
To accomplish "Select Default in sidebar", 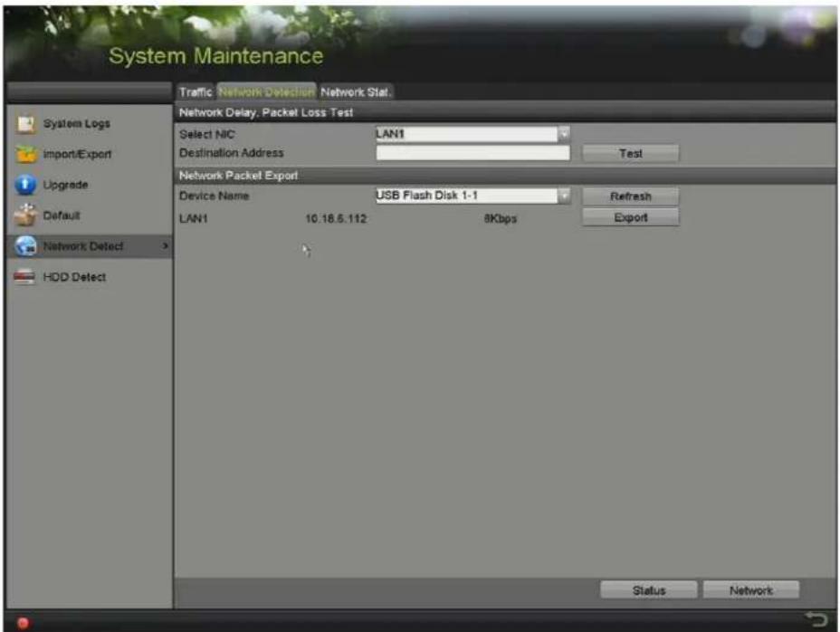I will (x=61, y=215).
